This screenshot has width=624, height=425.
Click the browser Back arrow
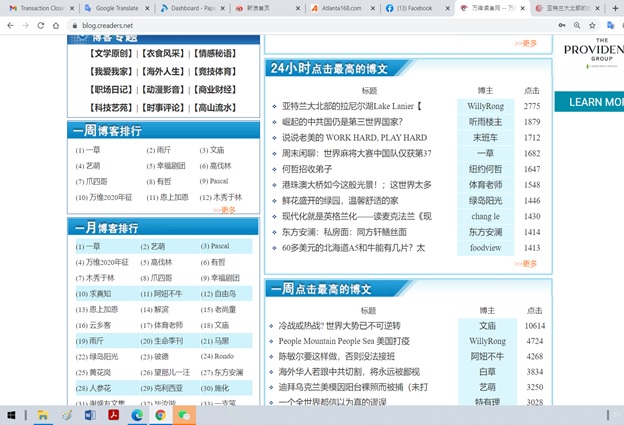click(11, 25)
